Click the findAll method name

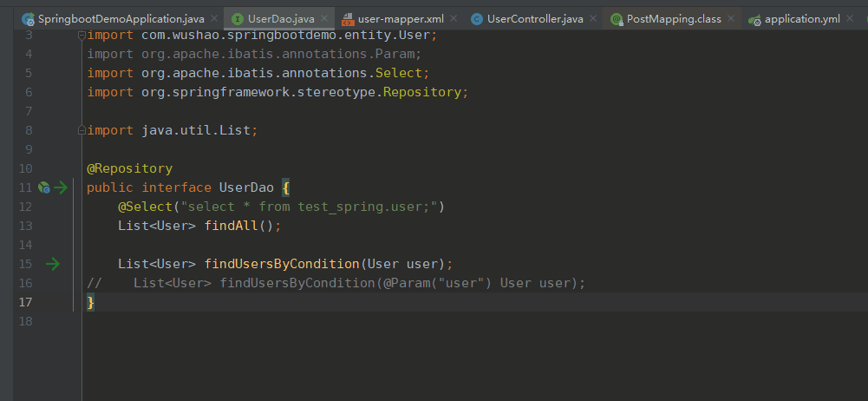click(231, 226)
